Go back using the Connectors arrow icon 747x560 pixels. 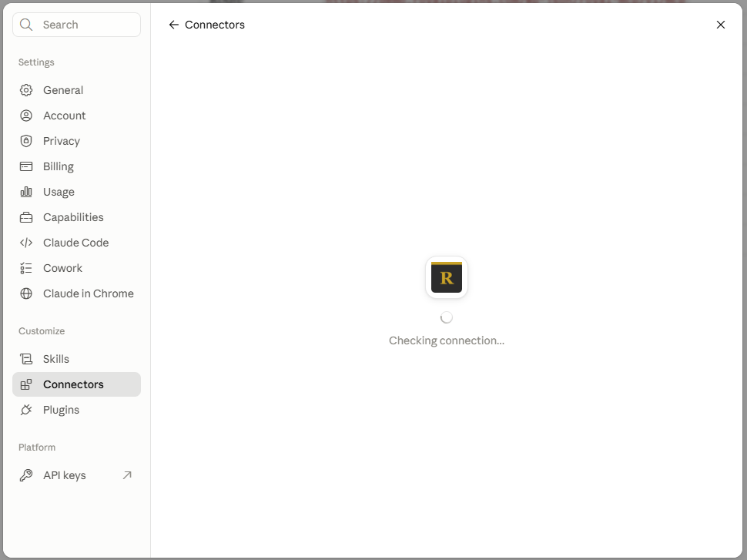point(174,25)
